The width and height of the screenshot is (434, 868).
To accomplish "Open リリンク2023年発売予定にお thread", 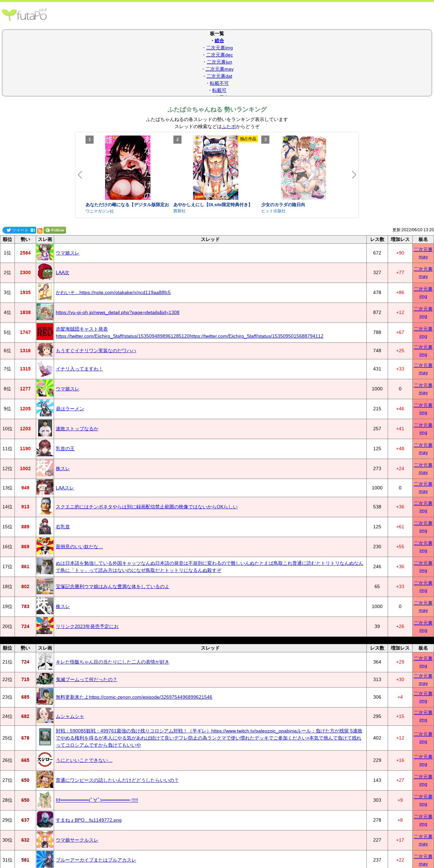I will pyautogui.click(x=87, y=626).
